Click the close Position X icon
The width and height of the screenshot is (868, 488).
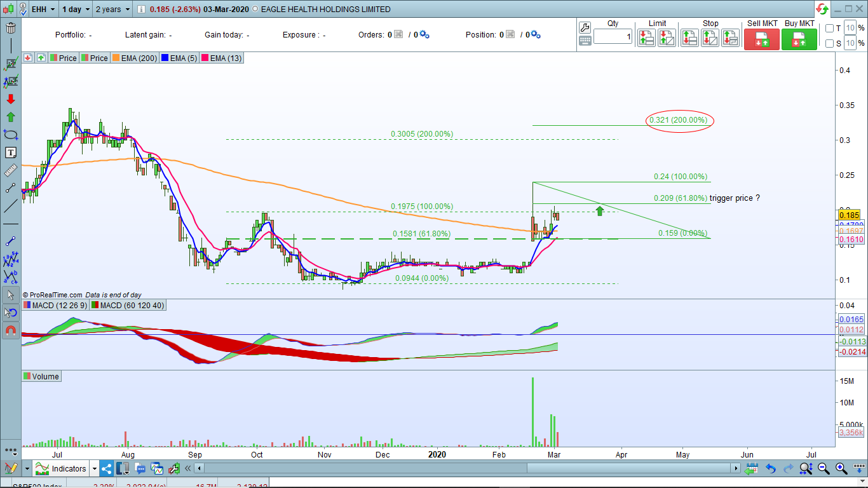(x=510, y=35)
